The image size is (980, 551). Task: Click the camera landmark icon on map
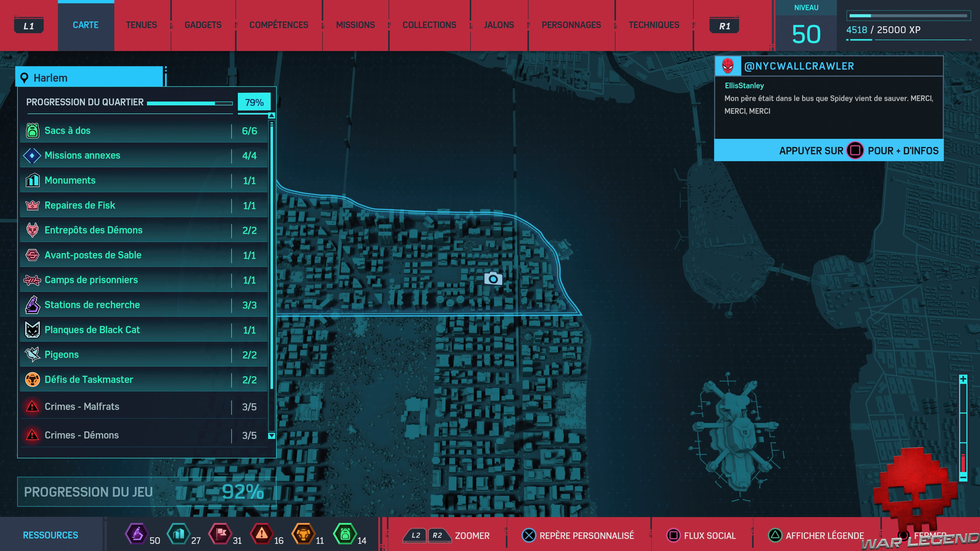[493, 279]
